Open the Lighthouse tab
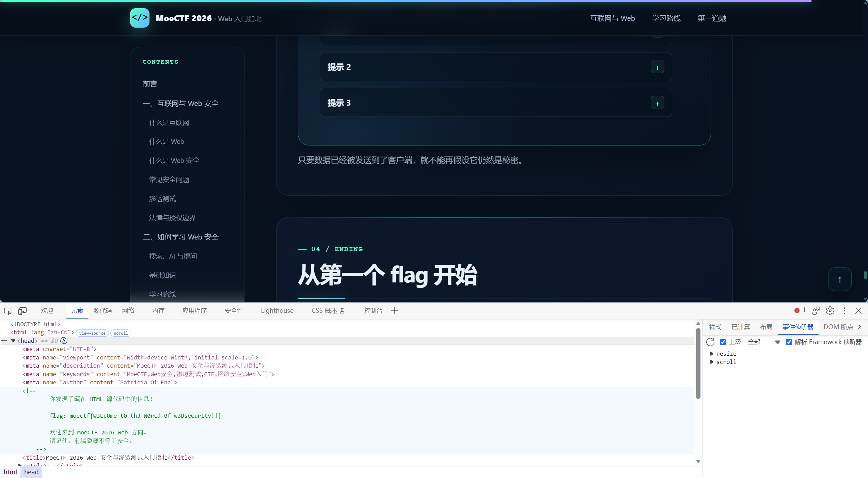The height and width of the screenshot is (478, 868). (277, 311)
